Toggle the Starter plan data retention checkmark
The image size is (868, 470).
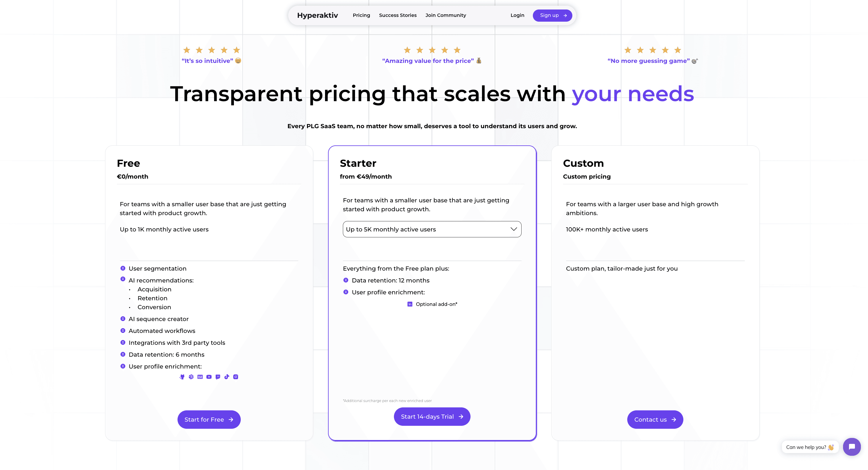346,280
